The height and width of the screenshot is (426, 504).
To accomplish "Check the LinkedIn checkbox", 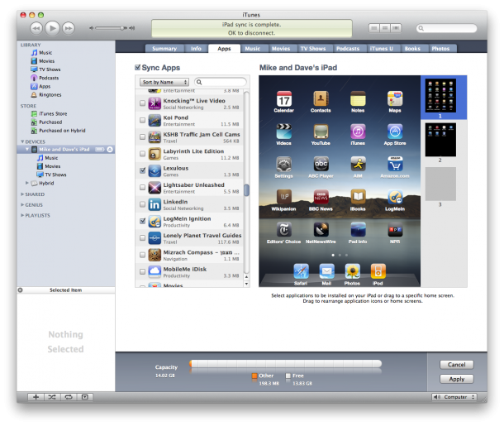I will click(x=142, y=204).
